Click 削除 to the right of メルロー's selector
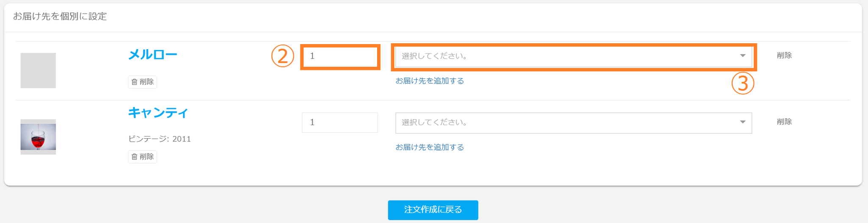 click(x=784, y=56)
